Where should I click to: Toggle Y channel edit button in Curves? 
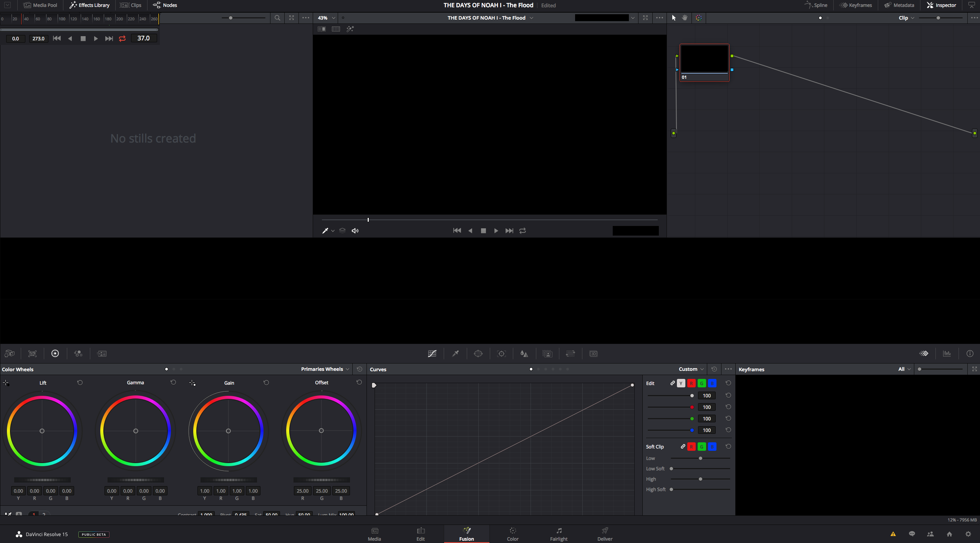point(681,383)
